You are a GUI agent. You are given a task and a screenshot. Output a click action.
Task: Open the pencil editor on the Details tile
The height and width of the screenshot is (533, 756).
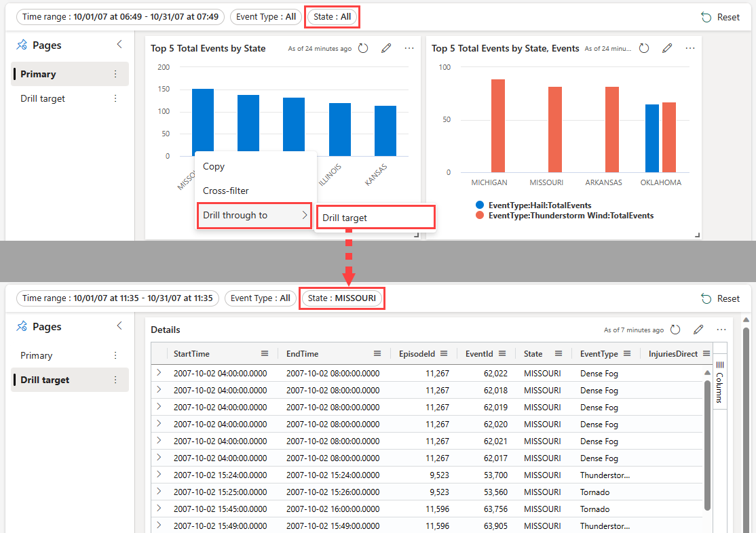698,330
